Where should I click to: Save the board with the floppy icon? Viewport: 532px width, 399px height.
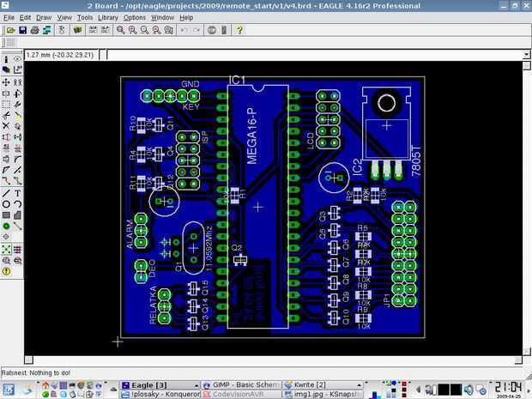point(22,30)
